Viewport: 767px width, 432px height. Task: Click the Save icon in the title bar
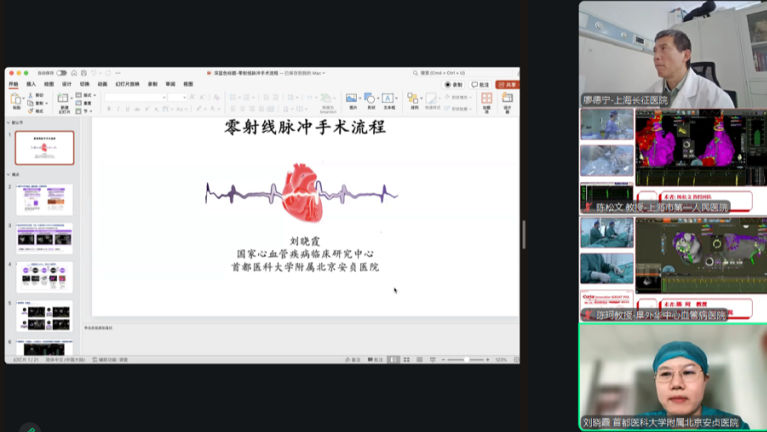point(85,73)
